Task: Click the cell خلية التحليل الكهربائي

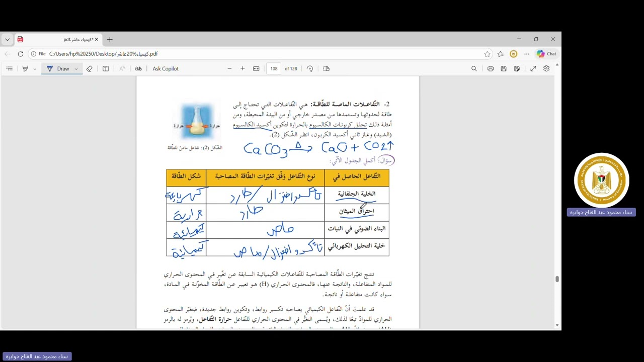Action: [x=357, y=246]
